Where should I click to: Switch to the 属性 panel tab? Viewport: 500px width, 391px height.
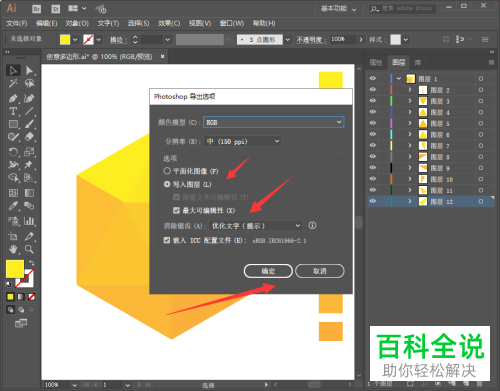pyautogui.click(x=376, y=62)
